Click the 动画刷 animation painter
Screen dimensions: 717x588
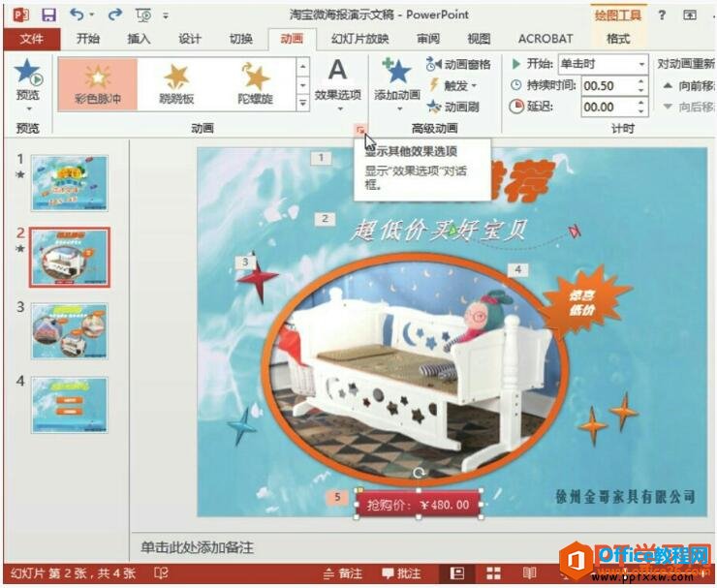(452, 107)
